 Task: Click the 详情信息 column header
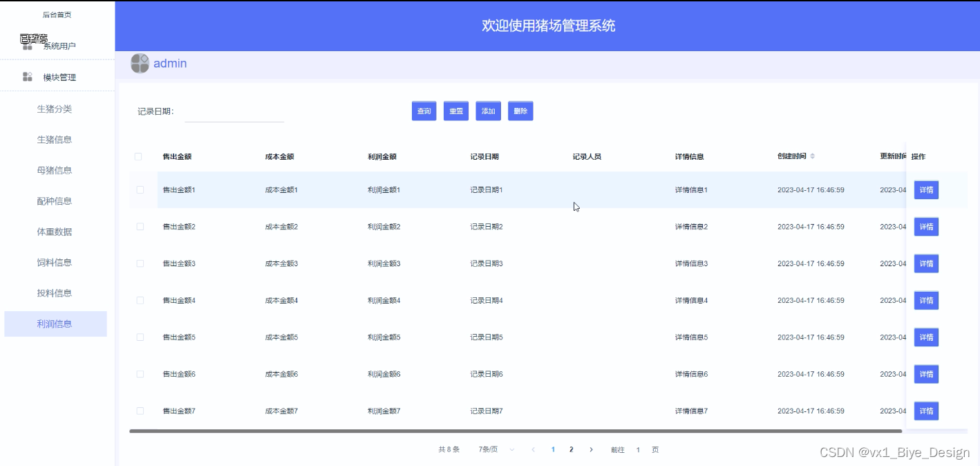pyautogui.click(x=690, y=157)
